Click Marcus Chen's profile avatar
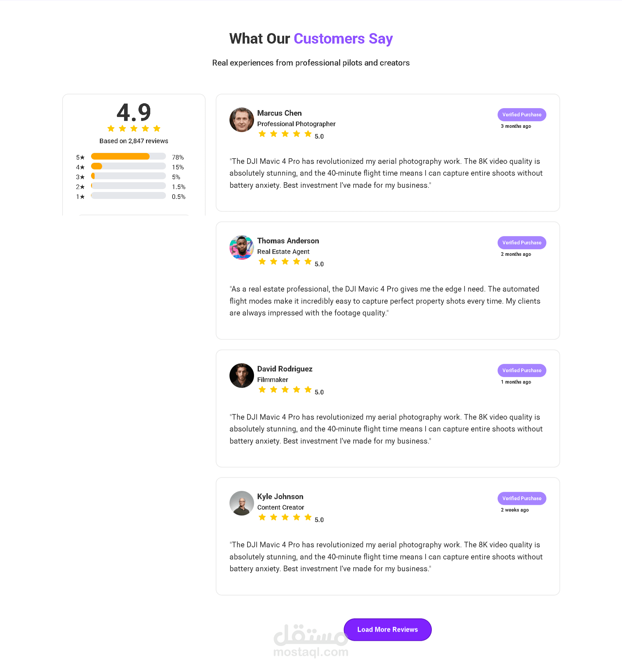The height and width of the screenshot is (672, 622). point(242,120)
